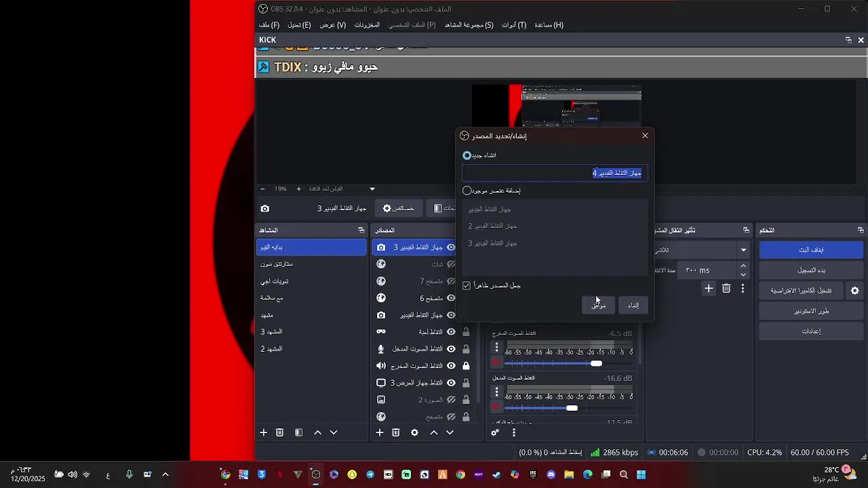Undock the Scenes panel with float icon
The height and width of the screenshot is (488, 868).
(361, 230)
